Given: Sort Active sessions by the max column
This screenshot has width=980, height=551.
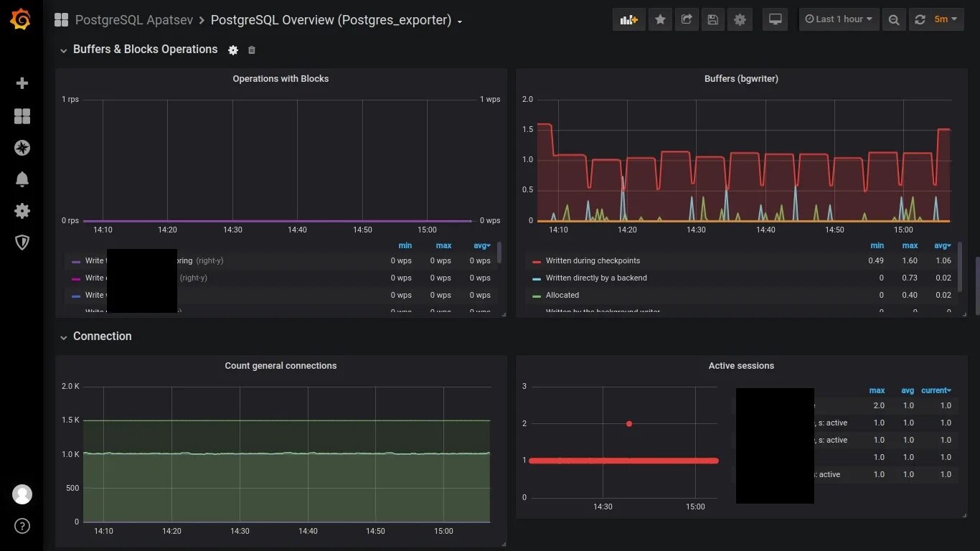Looking at the screenshot, I should (877, 390).
